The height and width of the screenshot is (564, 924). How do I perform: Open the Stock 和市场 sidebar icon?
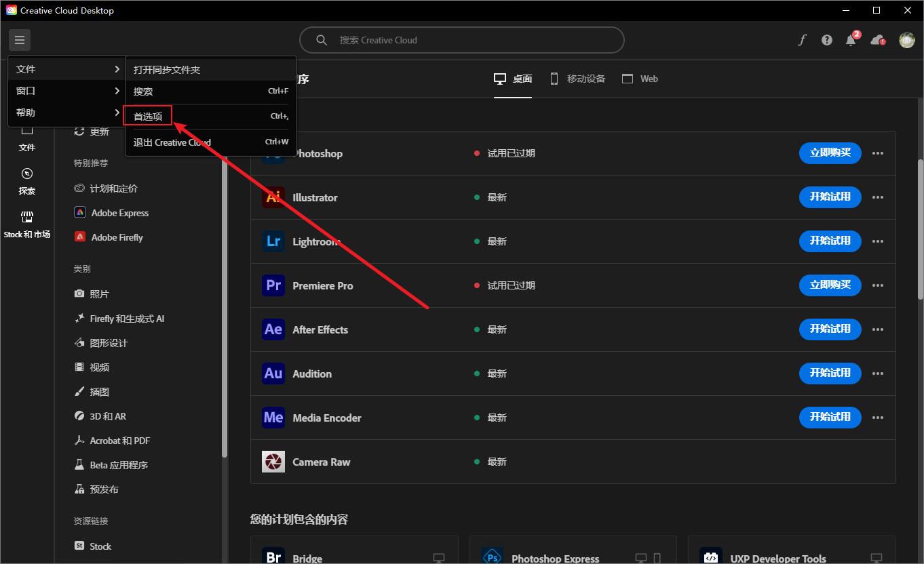pyautogui.click(x=27, y=225)
